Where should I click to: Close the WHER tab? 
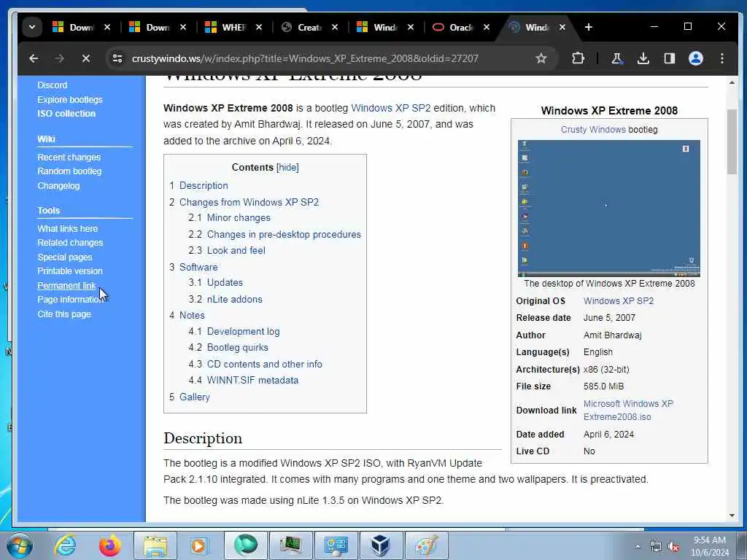[259, 27]
